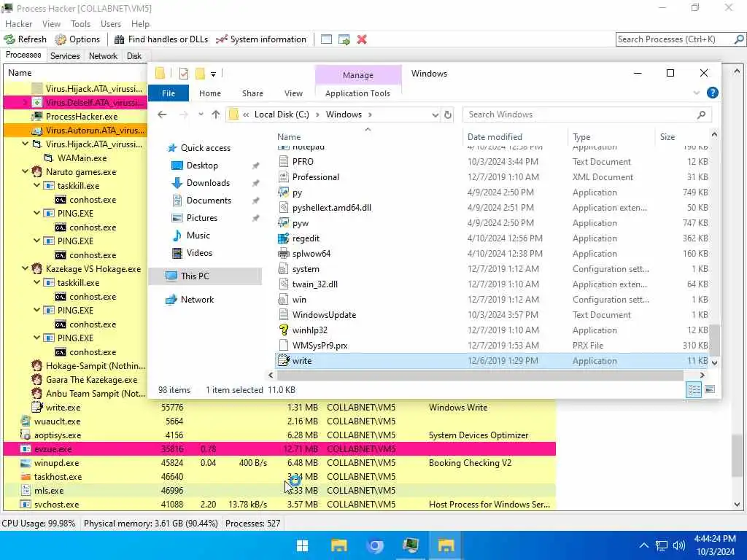Collapse the Virus.Hijack.ATA process with WAMain.exe
The image size is (747, 560).
tap(26, 144)
